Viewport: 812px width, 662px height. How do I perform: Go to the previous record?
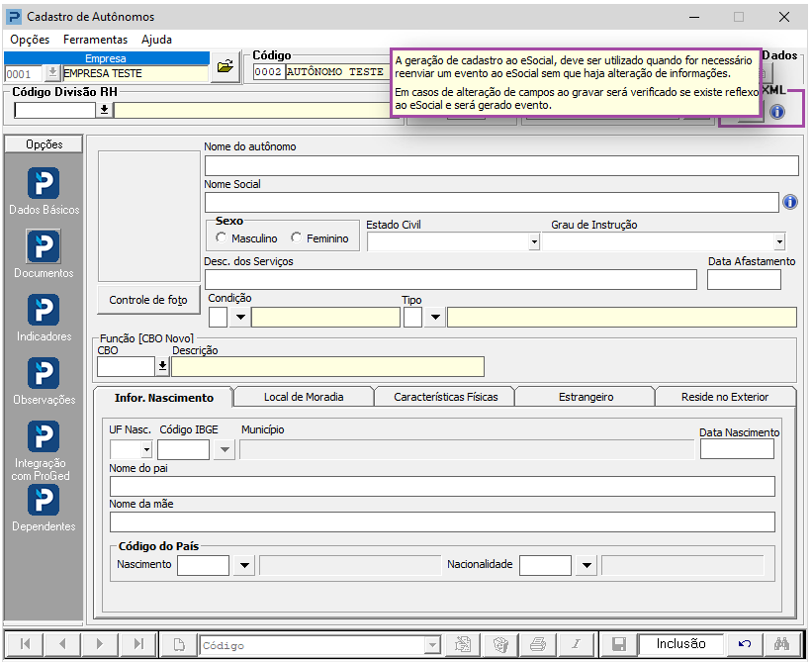click(x=62, y=644)
